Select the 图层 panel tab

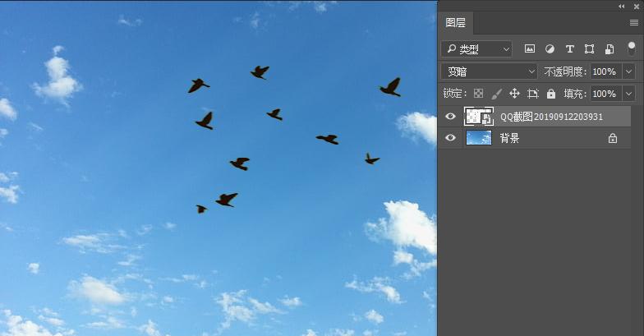tap(455, 23)
